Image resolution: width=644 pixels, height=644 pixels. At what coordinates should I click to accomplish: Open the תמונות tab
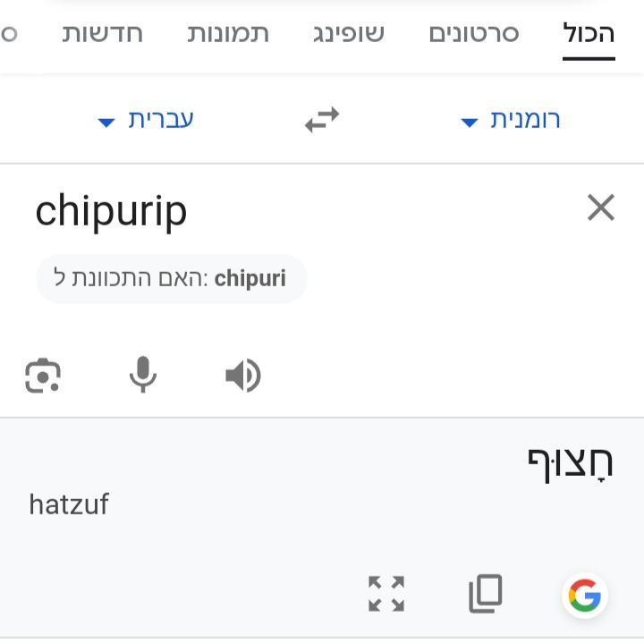(228, 34)
